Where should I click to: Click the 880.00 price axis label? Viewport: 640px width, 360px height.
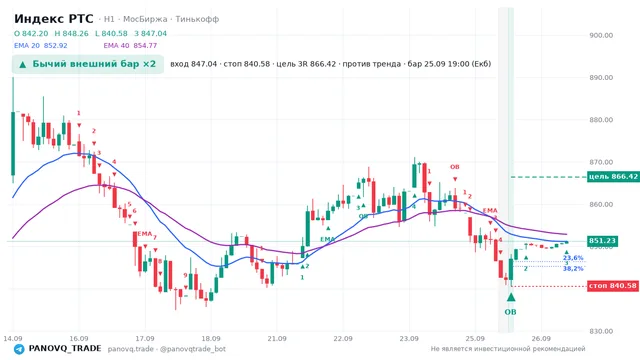pyautogui.click(x=601, y=120)
